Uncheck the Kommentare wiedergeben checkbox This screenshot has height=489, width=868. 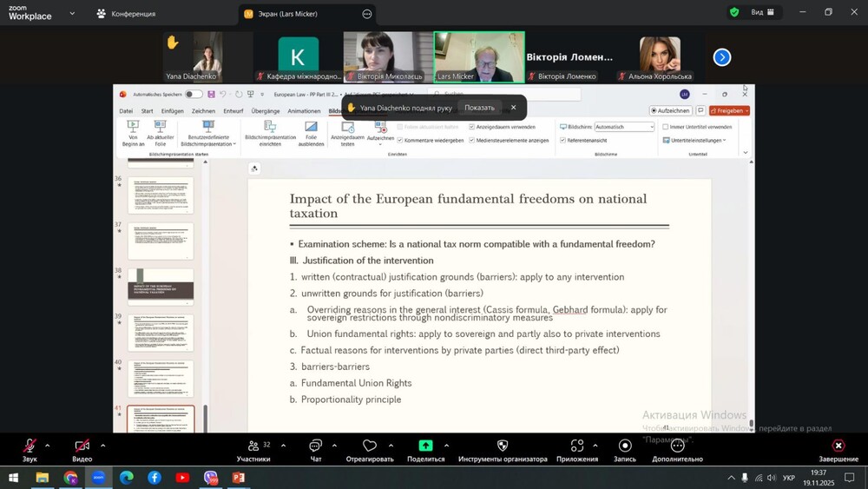(399, 140)
